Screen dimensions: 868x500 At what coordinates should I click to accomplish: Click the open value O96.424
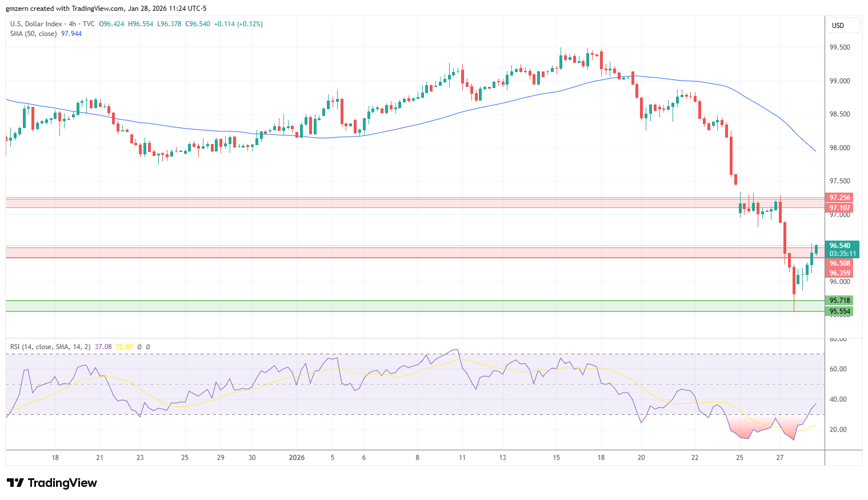[112, 24]
